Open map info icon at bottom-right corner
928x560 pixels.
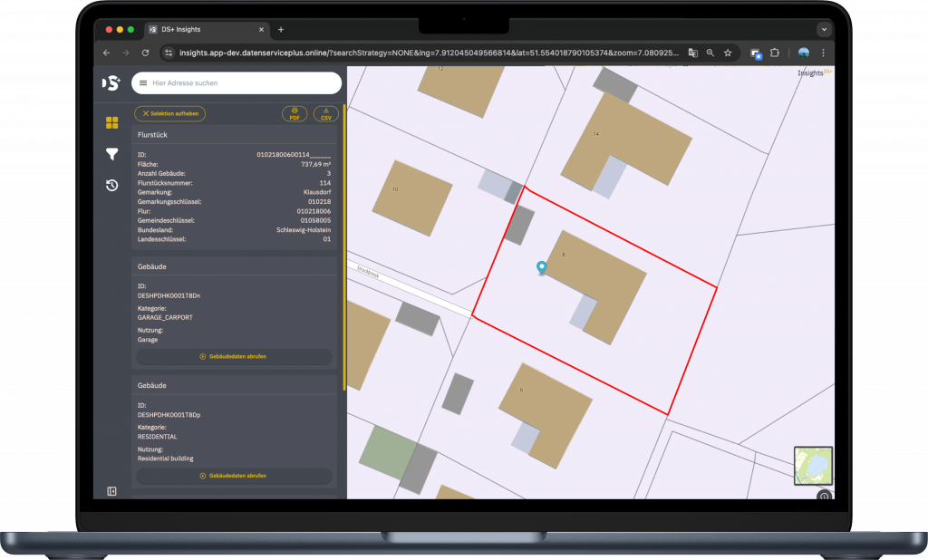(x=824, y=496)
